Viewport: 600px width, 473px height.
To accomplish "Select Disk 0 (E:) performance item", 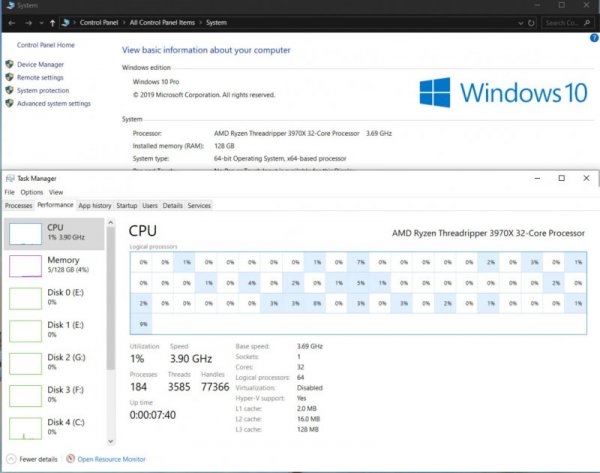I will pyautogui.click(x=55, y=297).
